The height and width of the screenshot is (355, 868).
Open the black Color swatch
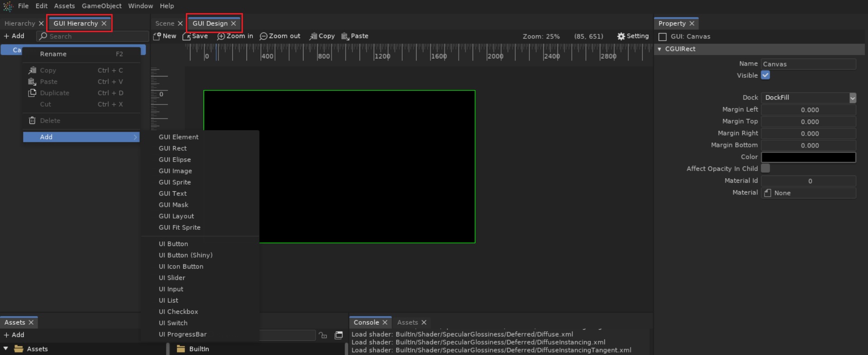[809, 157]
